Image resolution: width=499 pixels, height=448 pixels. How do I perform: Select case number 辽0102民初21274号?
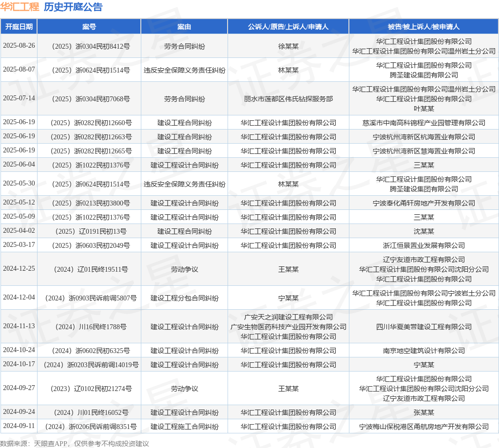pos(91,389)
